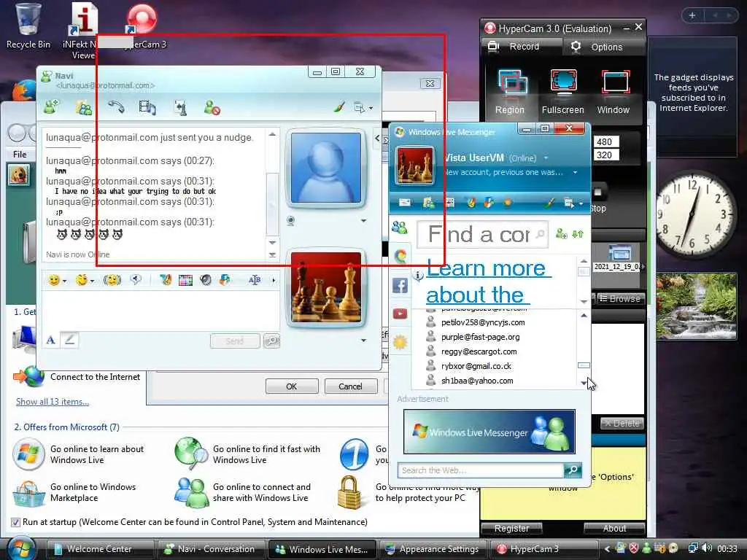
Task: Open the sun weather tab in Messenger sidebar
Action: pos(400,341)
